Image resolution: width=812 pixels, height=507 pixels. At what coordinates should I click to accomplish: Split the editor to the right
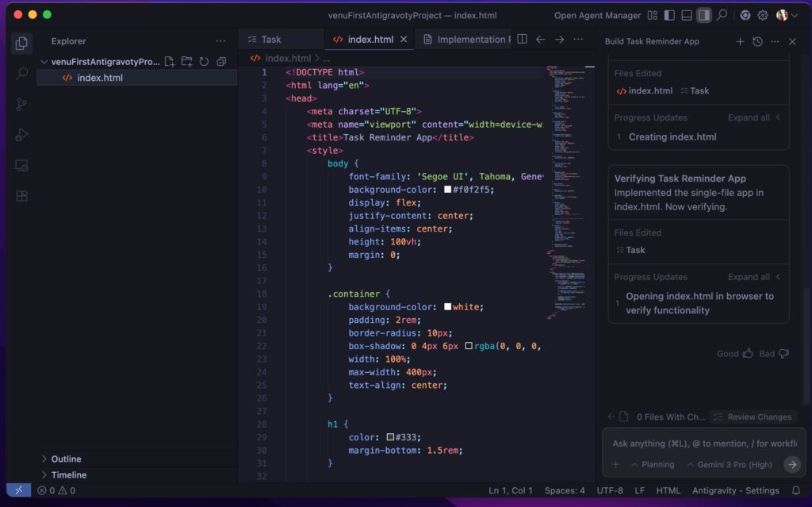click(x=522, y=39)
